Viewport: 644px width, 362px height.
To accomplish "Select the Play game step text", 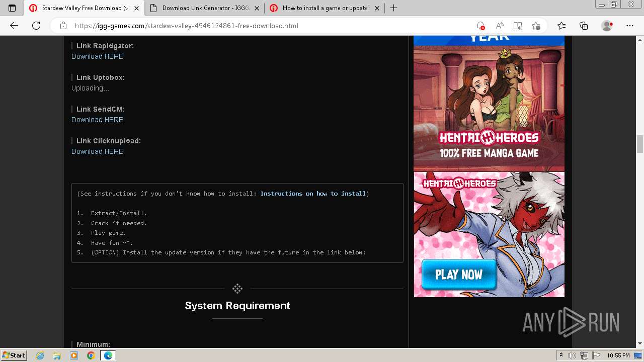I will coord(108,233).
